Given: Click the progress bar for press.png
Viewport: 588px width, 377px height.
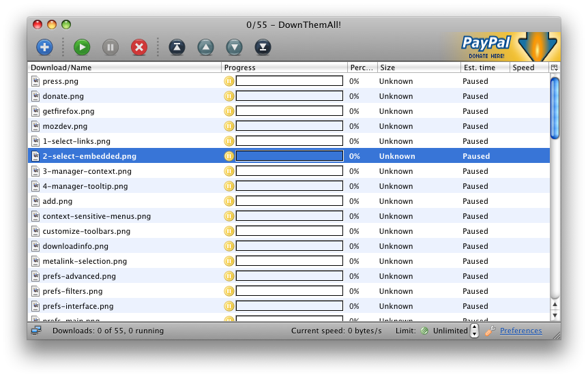Looking at the screenshot, I should (x=289, y=81).
